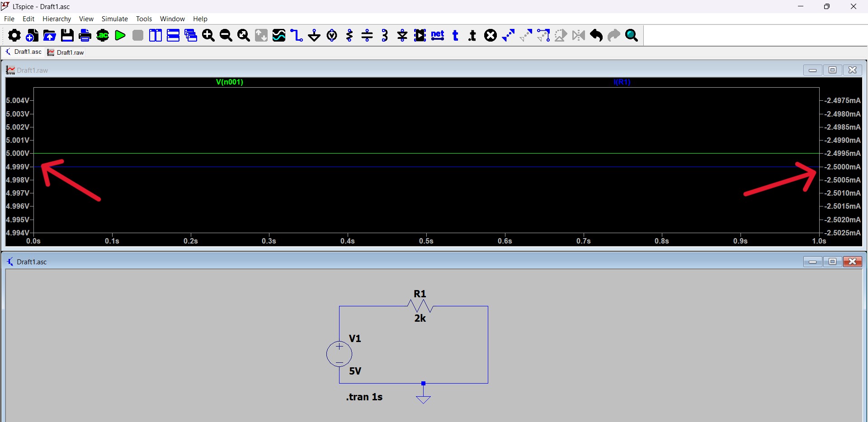
Task: Select the Diode component tool
Action: (x=402, y=35)
